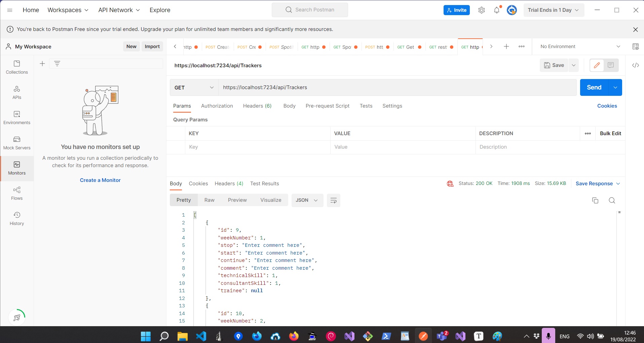Screen dimensions: 644x343
Task: Open Flows in the sidebar
Action: click(x=17, y=193)
